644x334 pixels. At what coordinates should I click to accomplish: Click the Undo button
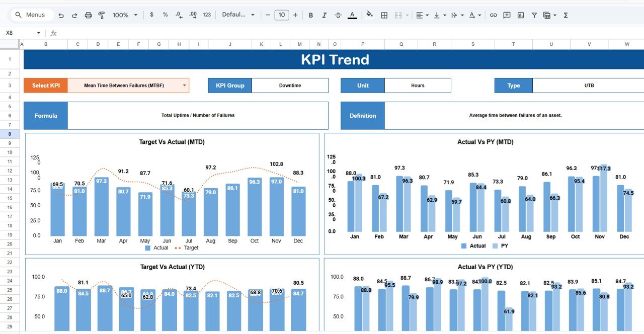pyautogui.click(x=61, y=15)
